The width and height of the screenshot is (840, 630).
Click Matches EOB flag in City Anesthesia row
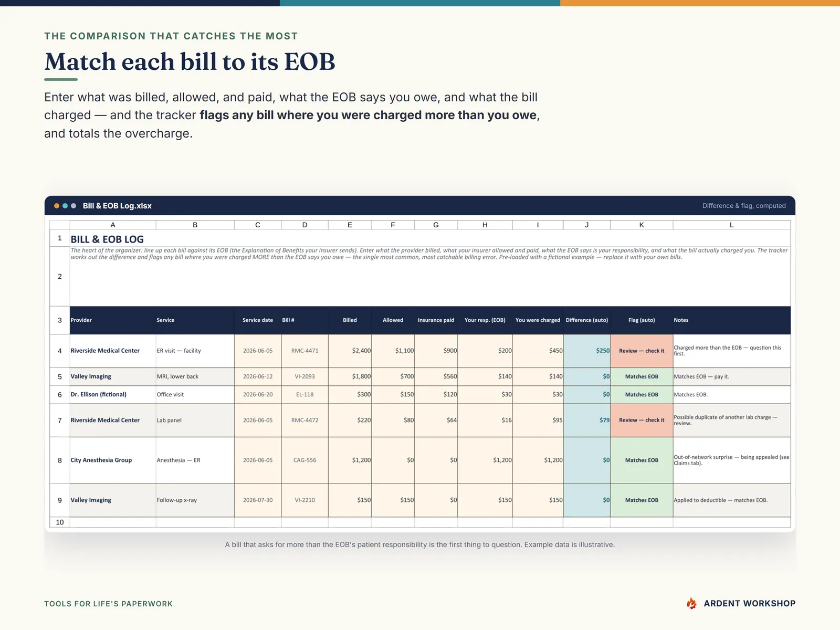click(x=642, y=460)
